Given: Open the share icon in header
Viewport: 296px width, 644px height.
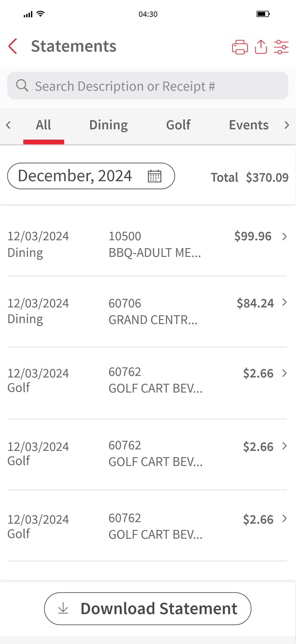Looking at the screenshot, I should 261,47.
